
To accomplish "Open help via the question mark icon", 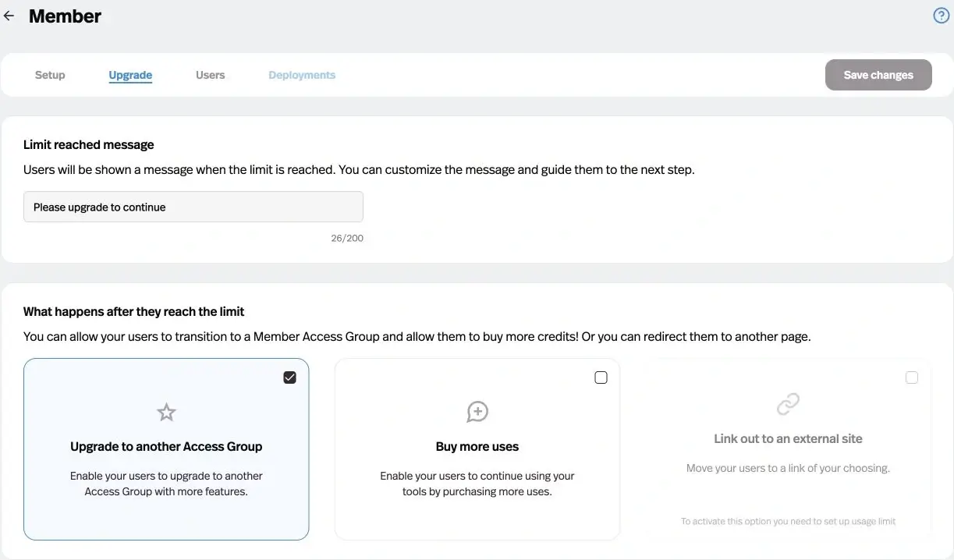I will (x=942, y=16).
